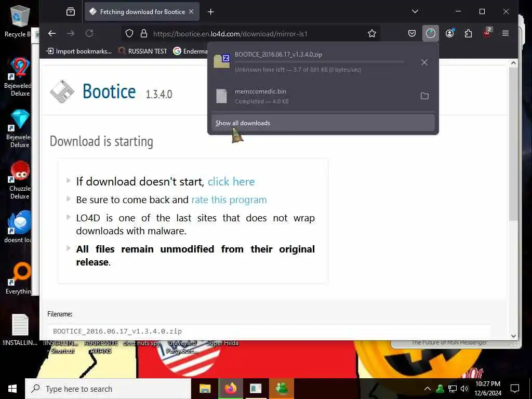The image size is (532, 399).
Task: Click the Bootice floppy disk logo
Action: click(x=62, y=91)
